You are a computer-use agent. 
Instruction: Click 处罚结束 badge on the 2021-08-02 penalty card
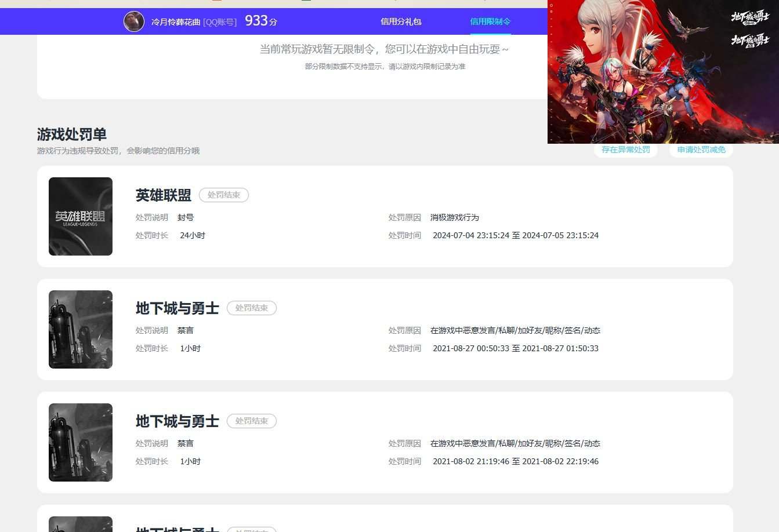(x=252, y=421)
